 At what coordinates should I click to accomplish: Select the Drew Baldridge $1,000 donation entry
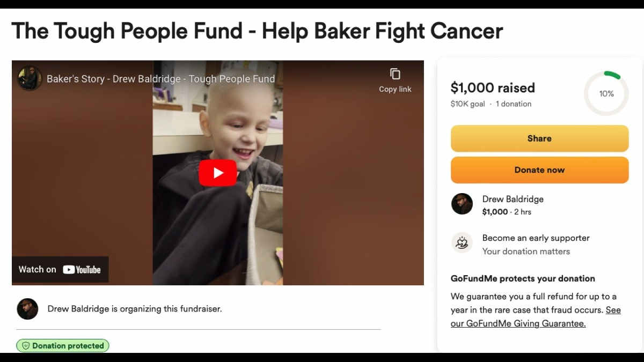coord(539,205)
